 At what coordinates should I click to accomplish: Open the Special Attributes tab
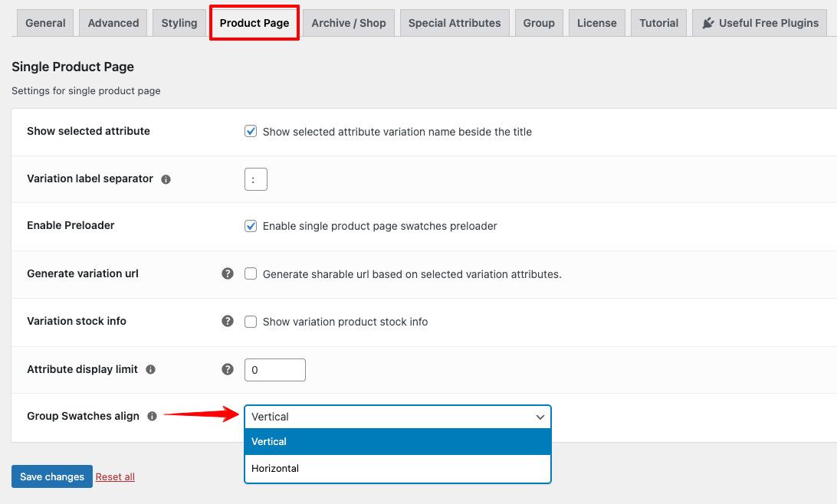click(x=455, y=23)
